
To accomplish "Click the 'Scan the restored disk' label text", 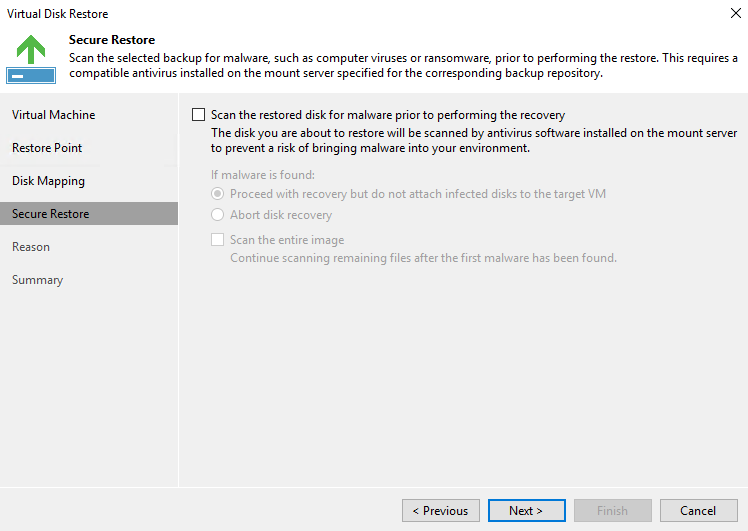I will point(388,115).
